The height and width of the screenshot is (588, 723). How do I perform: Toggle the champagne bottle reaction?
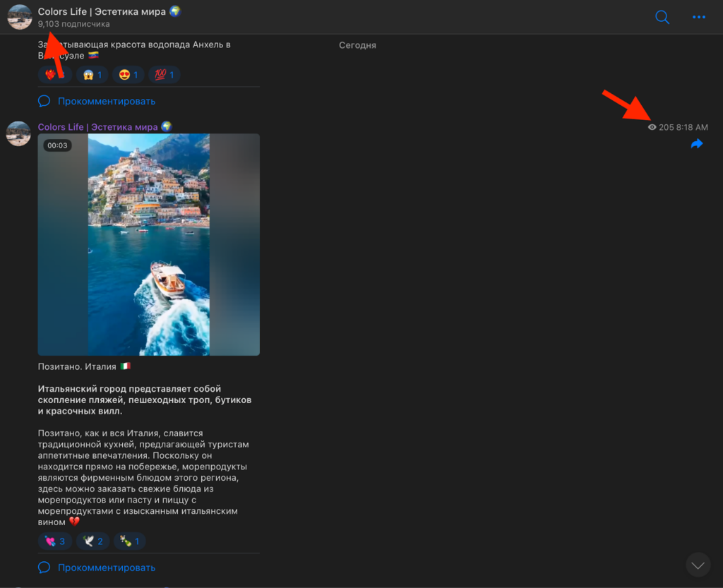click(x=130, y=541)
